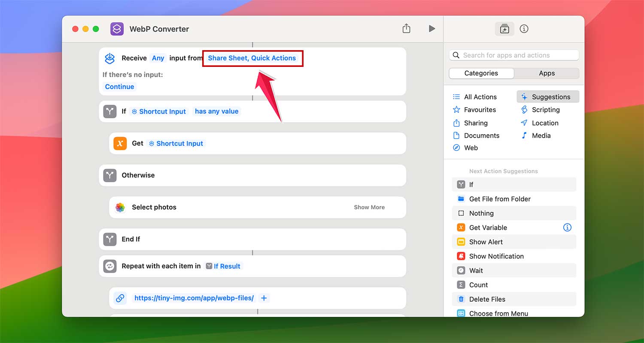
Task: Change the Any input type filter
Action: coord(158,58)
